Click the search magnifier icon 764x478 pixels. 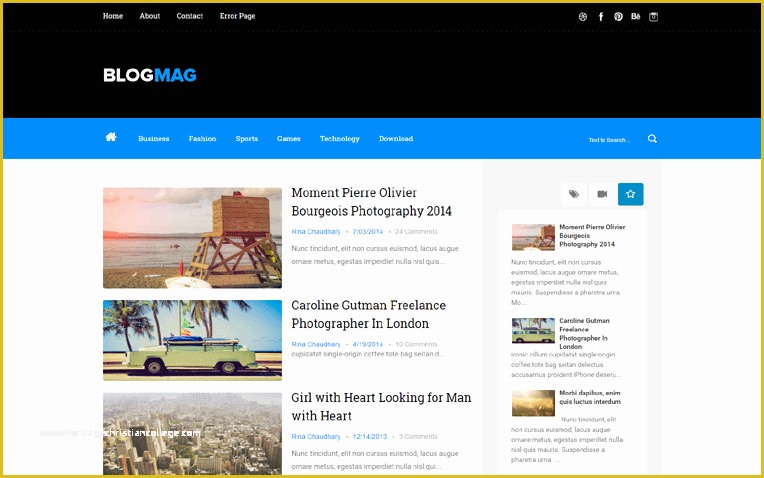pos(652,138)
